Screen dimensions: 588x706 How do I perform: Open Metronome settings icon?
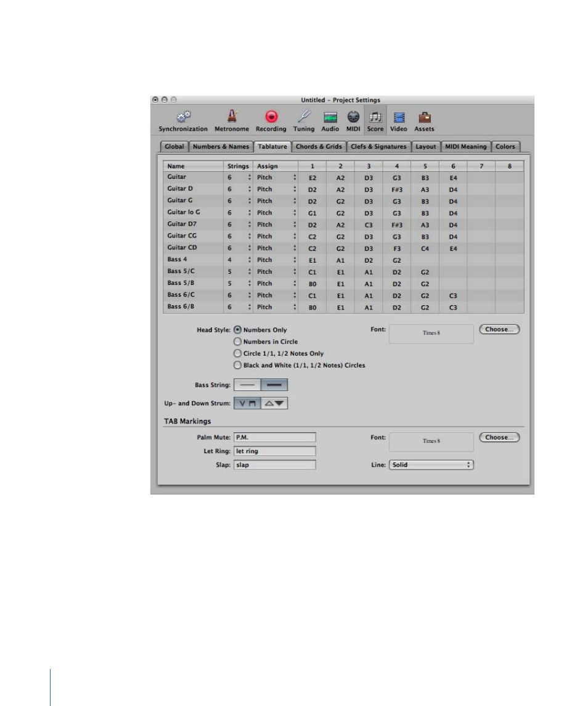pyautogui.click(x=232, y=117)
